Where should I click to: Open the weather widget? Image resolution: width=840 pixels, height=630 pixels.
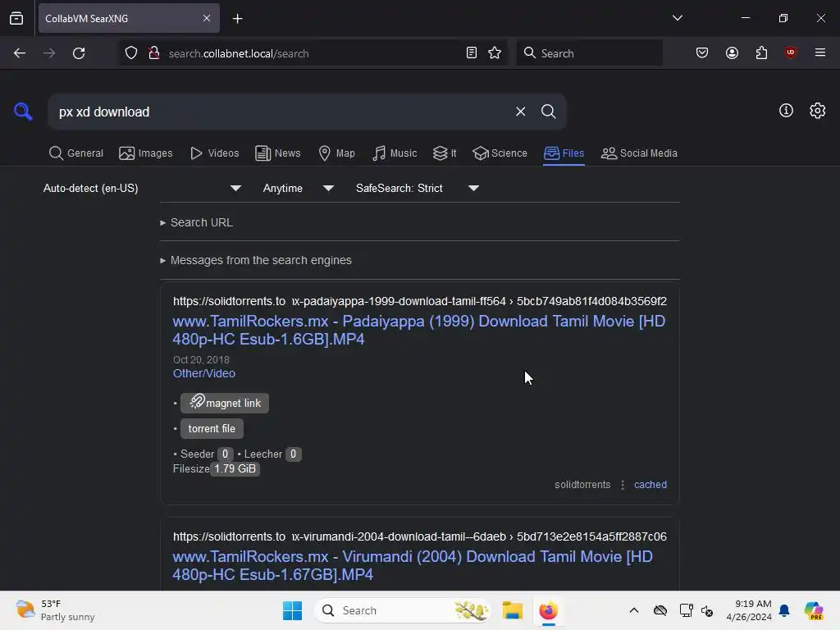pyautogui.click(x=55, y=610)
